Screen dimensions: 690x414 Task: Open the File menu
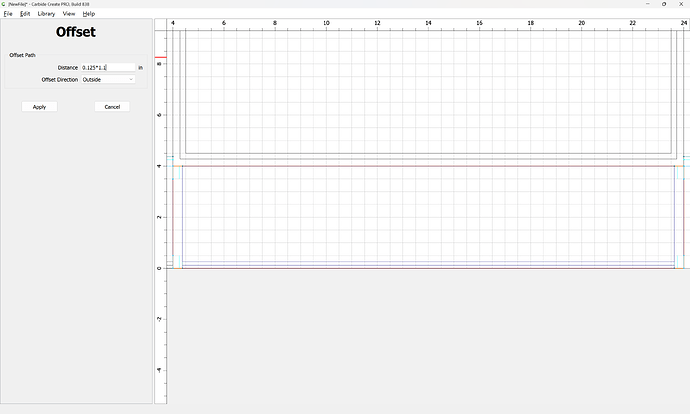tap(9, 14)
